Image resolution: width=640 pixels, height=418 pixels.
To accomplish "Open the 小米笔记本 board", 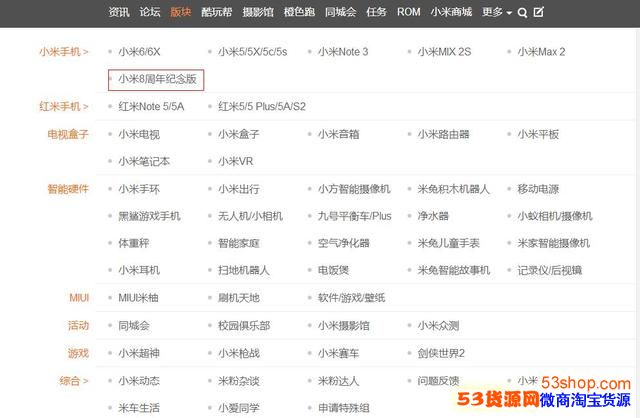I will coord(144,162).
